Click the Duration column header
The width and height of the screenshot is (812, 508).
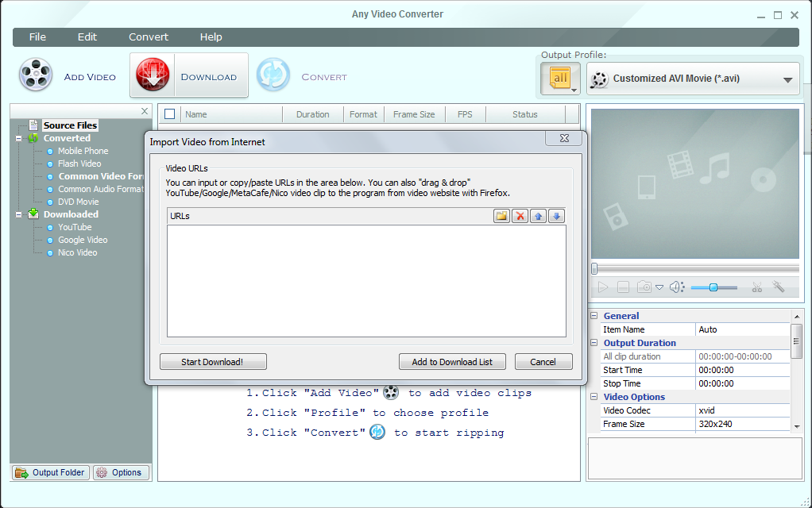point(313,114)
